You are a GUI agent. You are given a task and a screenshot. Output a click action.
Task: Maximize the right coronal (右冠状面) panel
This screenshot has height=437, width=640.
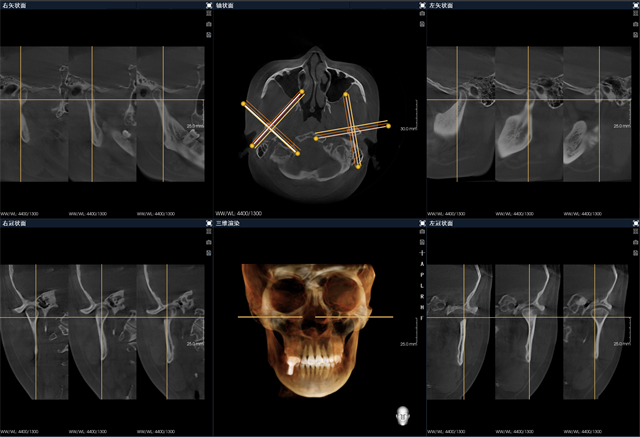coord(209,223)
